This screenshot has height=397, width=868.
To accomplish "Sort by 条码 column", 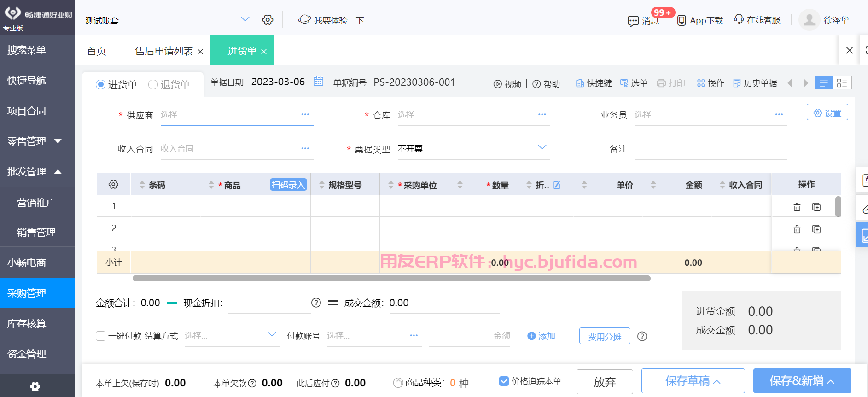I will [142, 185].
